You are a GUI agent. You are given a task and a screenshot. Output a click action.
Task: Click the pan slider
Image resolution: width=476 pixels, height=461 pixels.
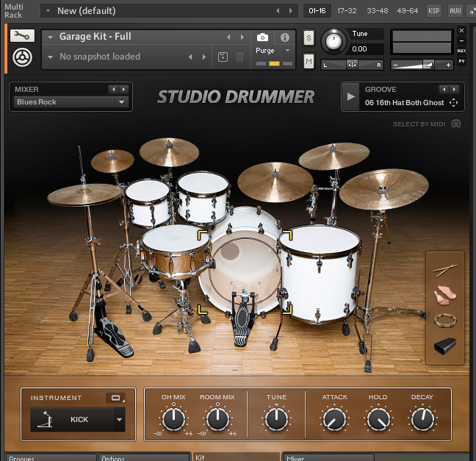pos(352,65)
